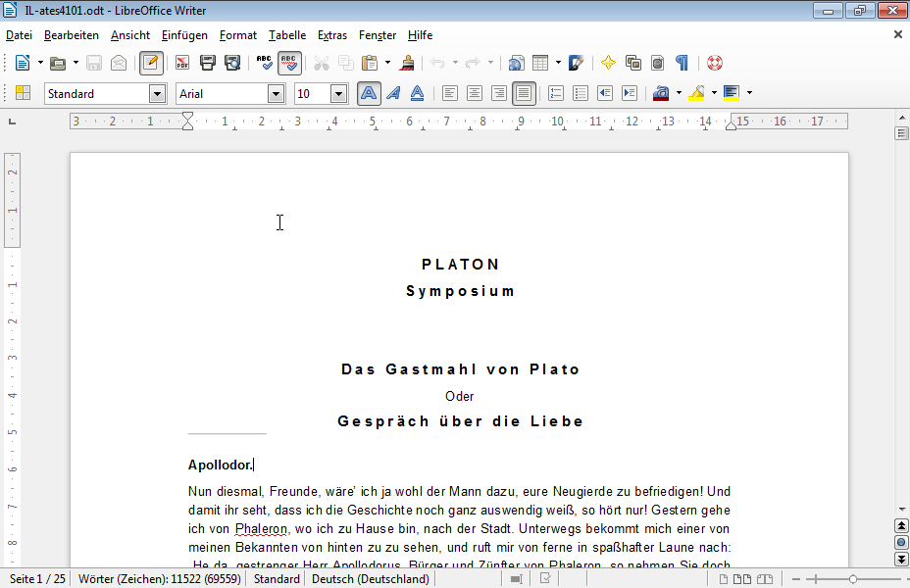Click the Deutsch (Deutschland) language status field

371,579
